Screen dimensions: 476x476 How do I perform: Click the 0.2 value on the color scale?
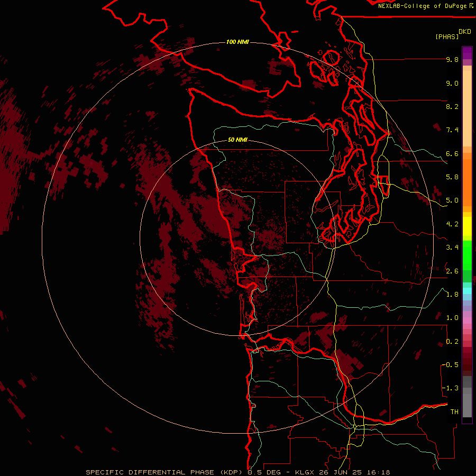click(x=452, y=342)
